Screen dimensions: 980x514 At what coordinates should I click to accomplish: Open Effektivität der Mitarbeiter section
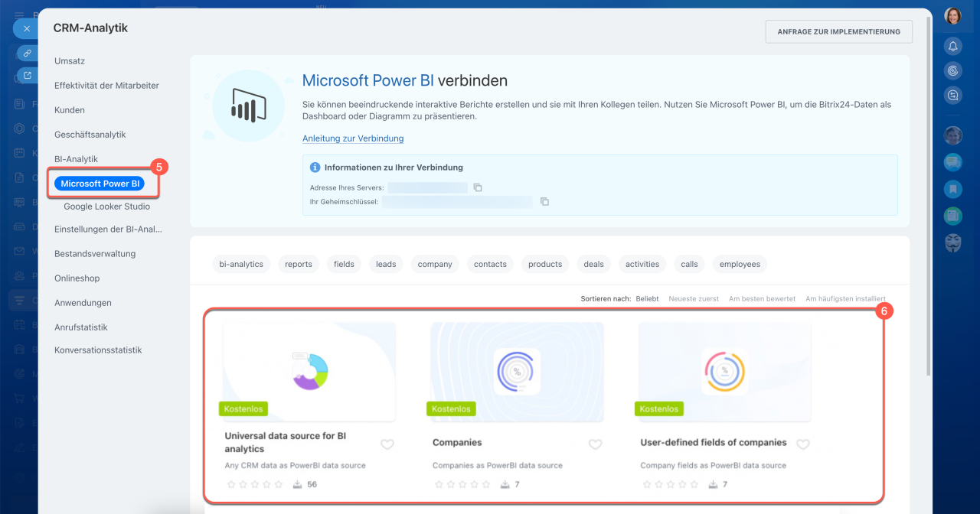(106, 86)
